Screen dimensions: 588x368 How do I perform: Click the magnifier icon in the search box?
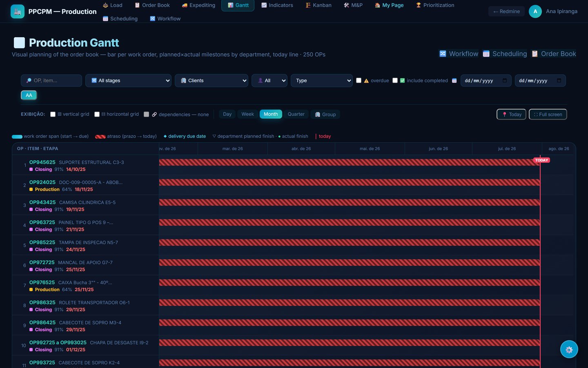(x=29, y=81)
